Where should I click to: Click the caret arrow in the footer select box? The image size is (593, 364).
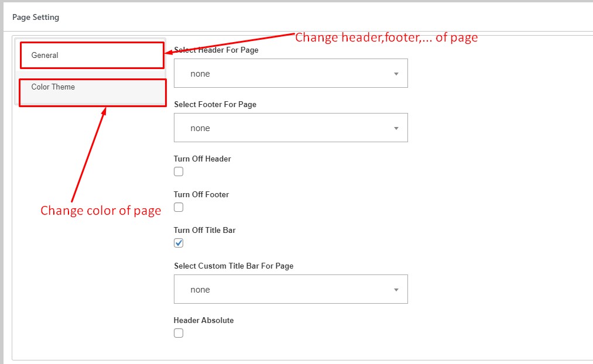click(396, 129)
